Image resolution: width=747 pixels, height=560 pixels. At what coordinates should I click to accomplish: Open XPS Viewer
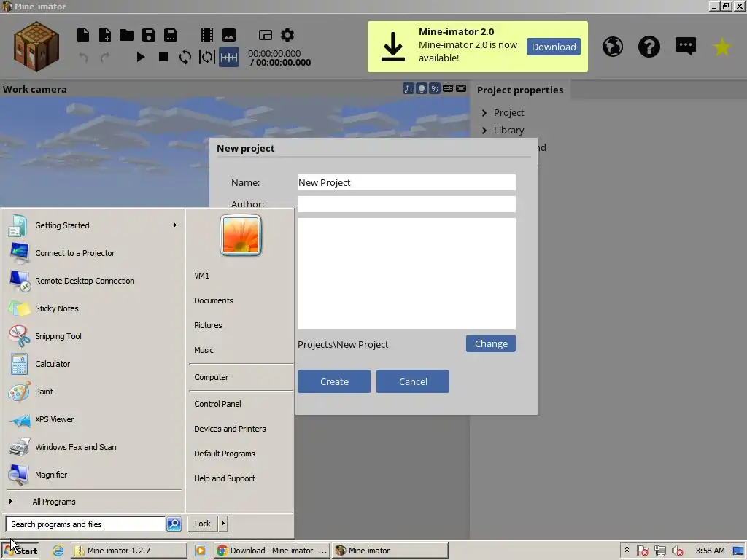pos(93,419)
